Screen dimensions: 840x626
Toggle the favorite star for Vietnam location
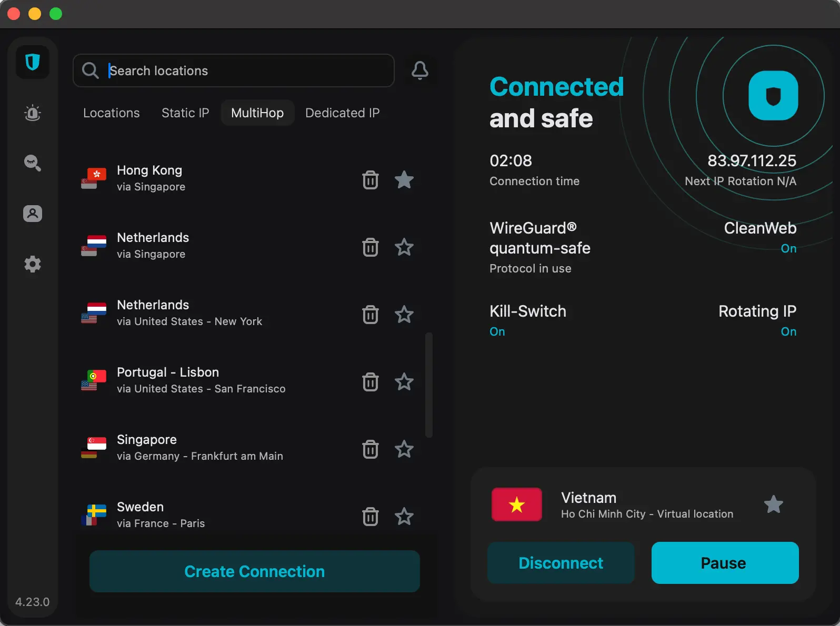[x=773, y=504]
